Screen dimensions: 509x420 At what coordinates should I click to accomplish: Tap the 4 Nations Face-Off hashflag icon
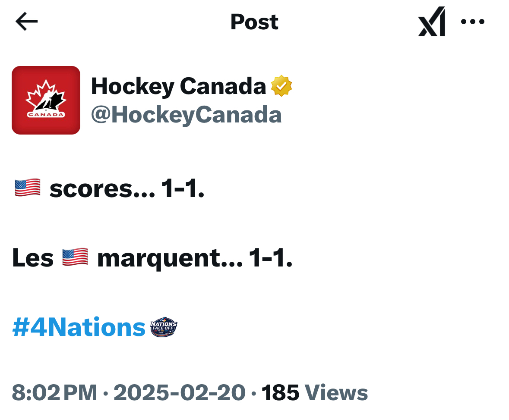click(164, 328)
